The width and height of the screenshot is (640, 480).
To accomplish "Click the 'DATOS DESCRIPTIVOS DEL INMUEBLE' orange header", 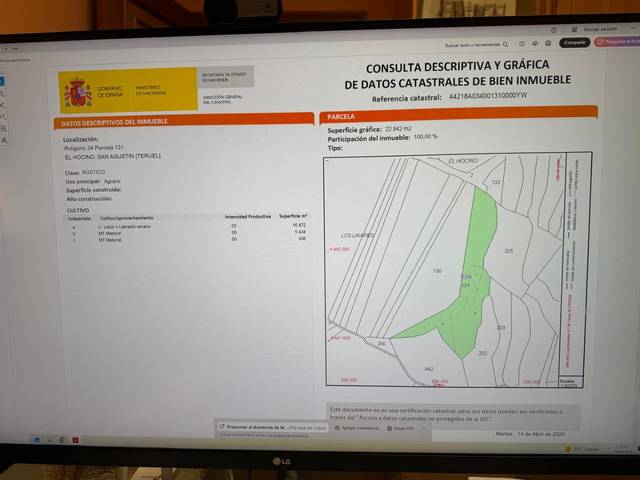I will coord(184,120).
